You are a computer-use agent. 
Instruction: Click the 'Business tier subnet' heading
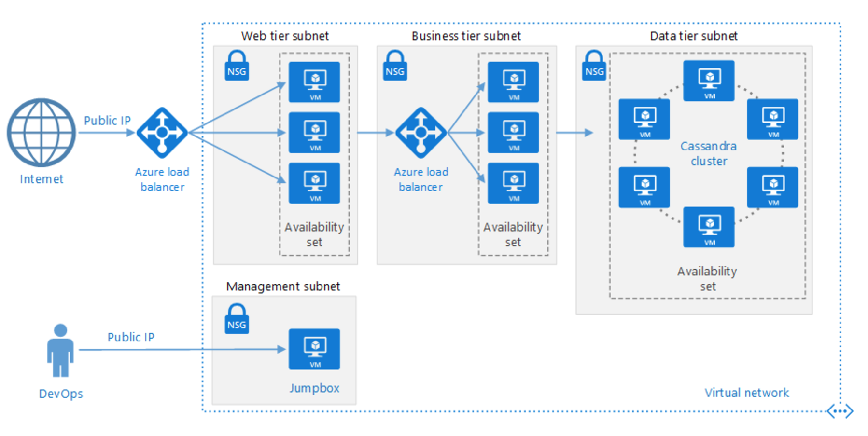[x=466, y=36]
